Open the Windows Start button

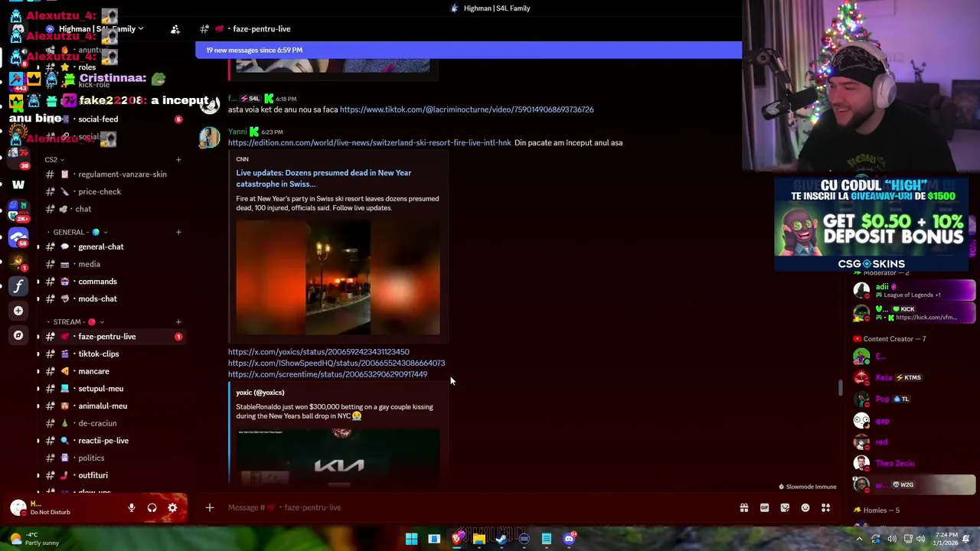[411, 539]
